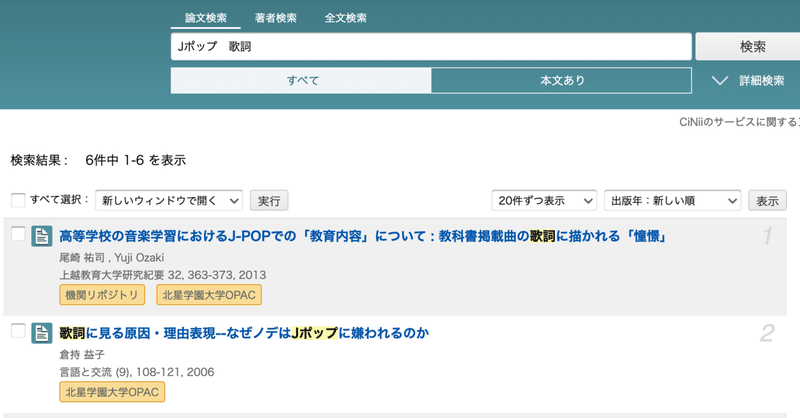
Task: Click the 表示 display button
Action: click(x=767, y=201)
